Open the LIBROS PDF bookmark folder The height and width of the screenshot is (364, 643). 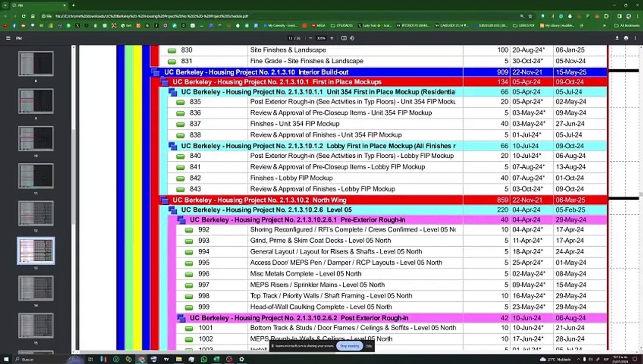point(524,25)
